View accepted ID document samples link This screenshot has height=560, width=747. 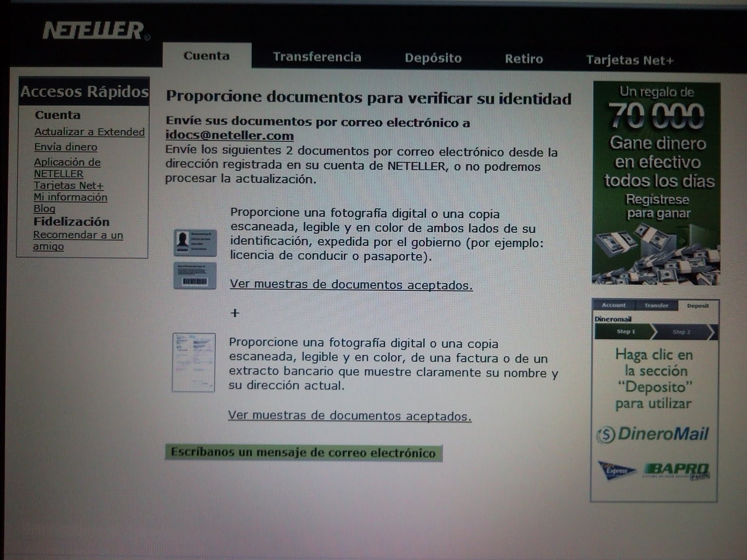click(351, 284)
